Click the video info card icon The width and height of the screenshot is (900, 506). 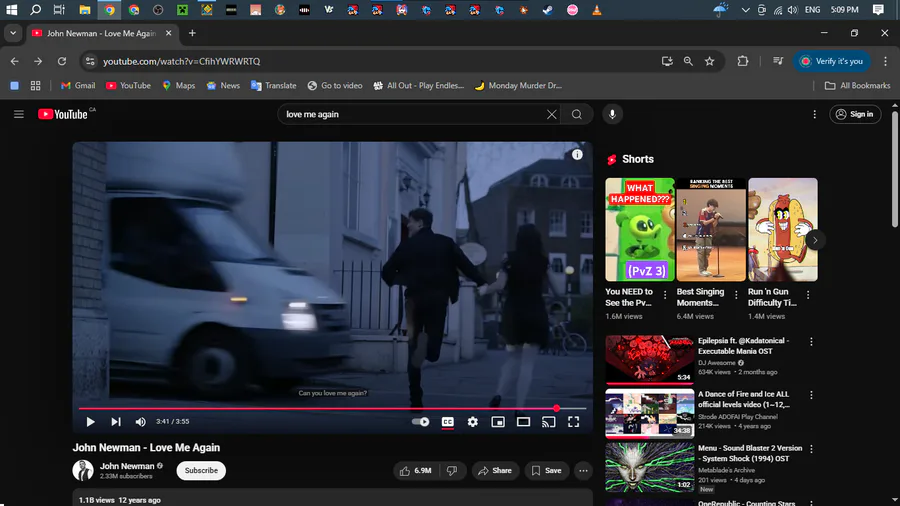coord(577,154)
